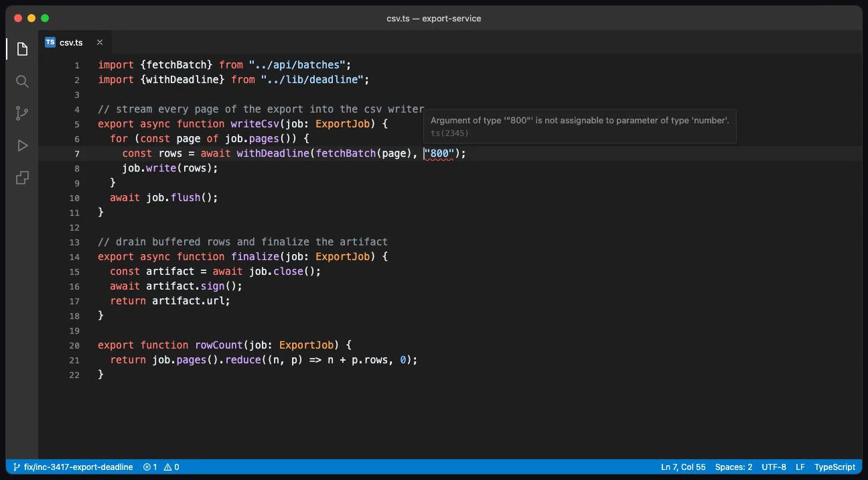The height and width of the screenshot is (480, 868).
Task: Click the comment about draining buffered rows
Action: pyautogui.click(x=243, y=242)
